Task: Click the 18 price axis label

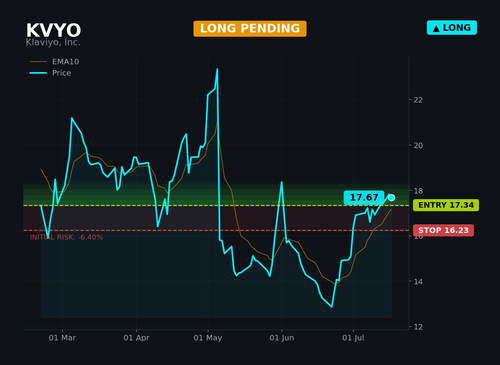Action: [x=418, y=191]
